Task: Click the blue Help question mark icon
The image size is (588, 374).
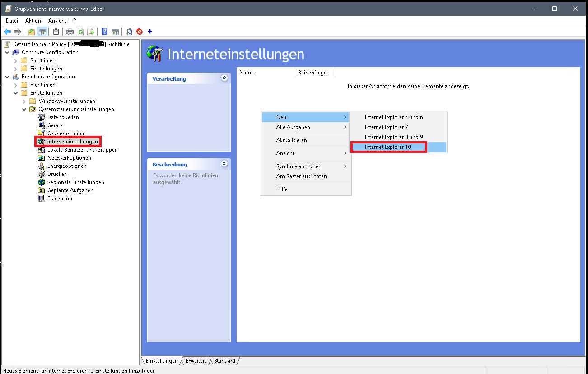Action: [105, 32]
